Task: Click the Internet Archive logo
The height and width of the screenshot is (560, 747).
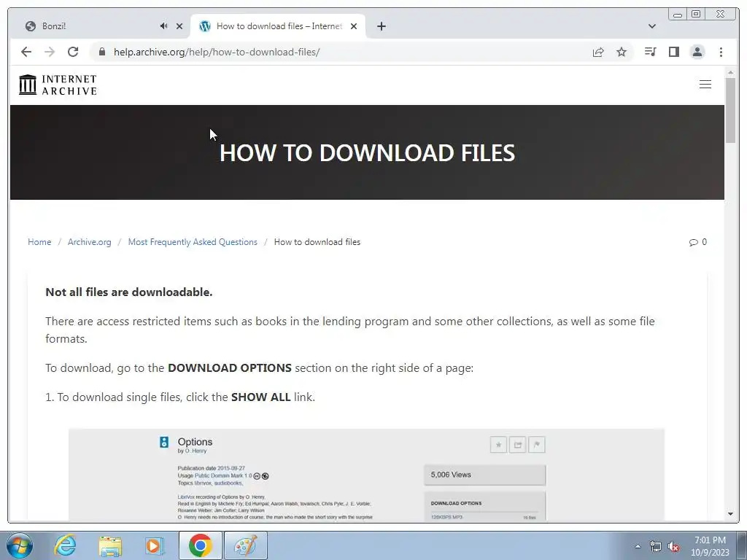Action: click(x=58, y=85)
